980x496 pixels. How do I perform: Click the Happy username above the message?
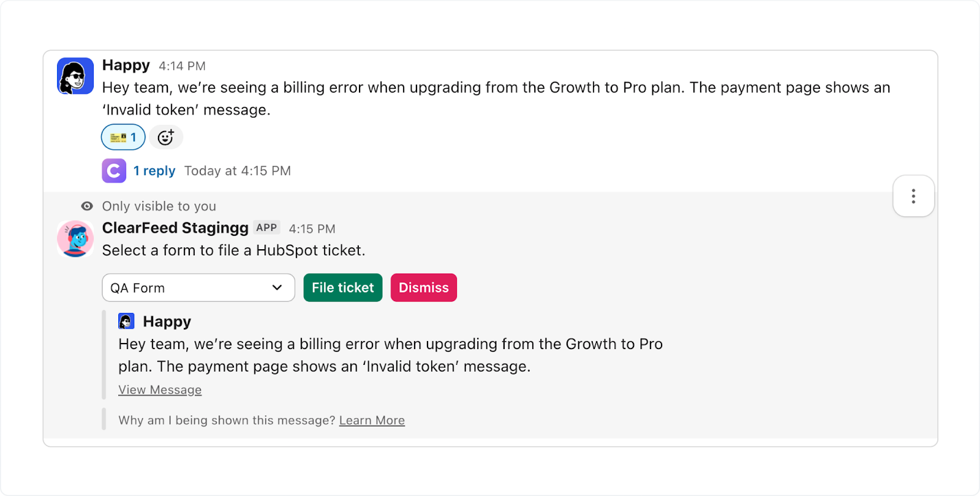(x=126, y=65)
